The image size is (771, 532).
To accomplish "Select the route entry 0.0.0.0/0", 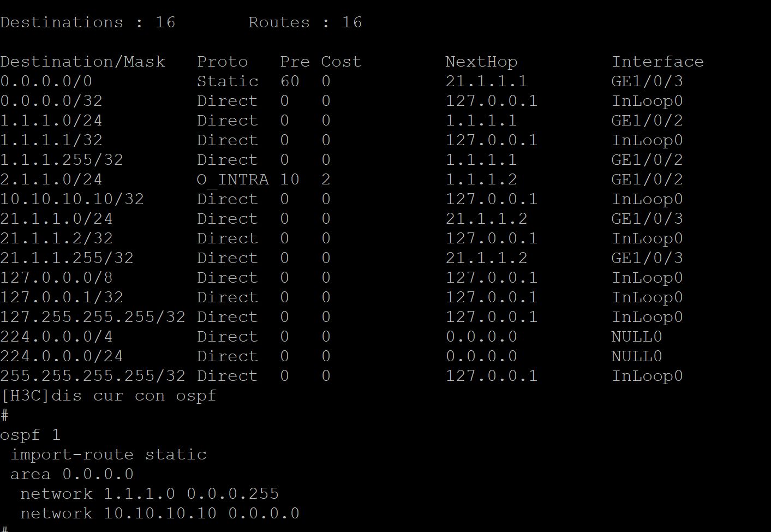I will click(46, 81).
